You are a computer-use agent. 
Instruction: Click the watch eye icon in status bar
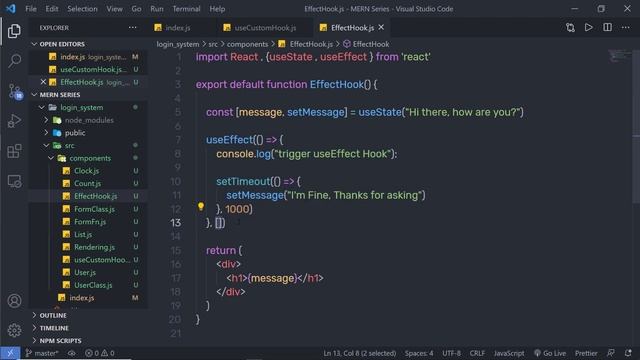pyautogui.click(x=72, y=353)
